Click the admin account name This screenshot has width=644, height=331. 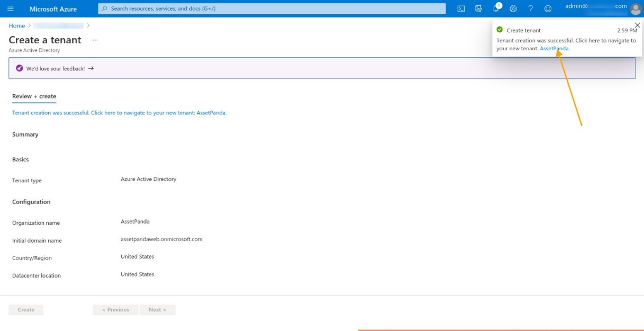(x=596, y=6)
